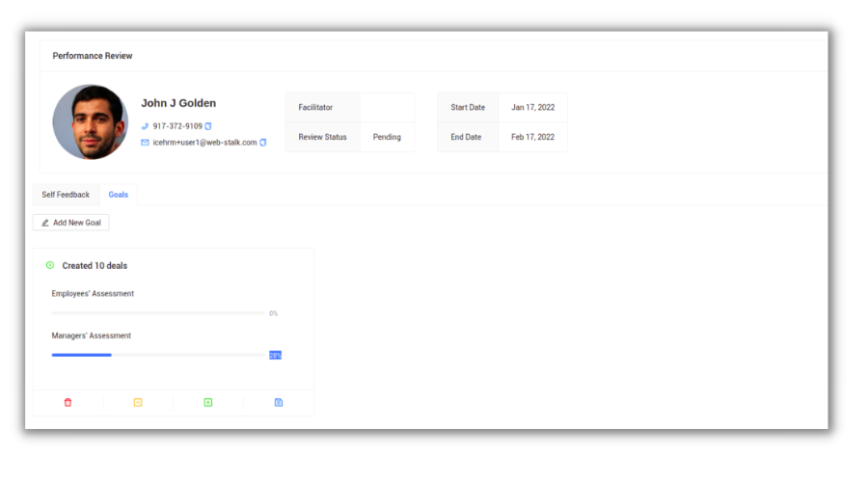Click the Pending review status cell
Image resolution: width=868 pixels, height=482 pixels.
click(387, 137)
